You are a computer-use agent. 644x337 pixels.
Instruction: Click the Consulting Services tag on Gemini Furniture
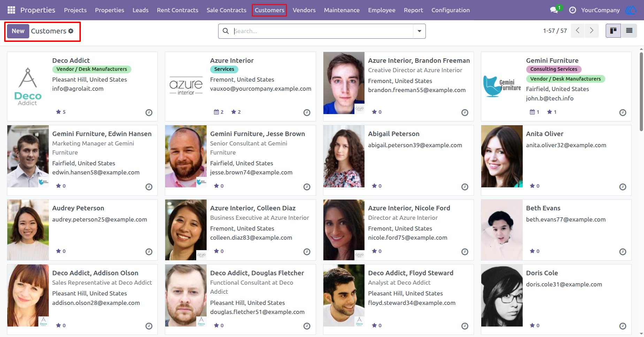point(554,69)
